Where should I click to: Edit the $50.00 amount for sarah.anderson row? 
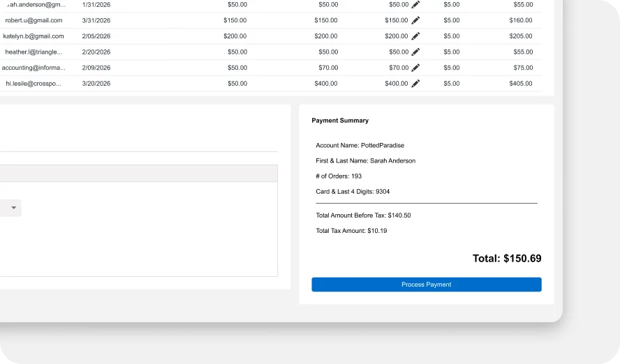(415, 5)
